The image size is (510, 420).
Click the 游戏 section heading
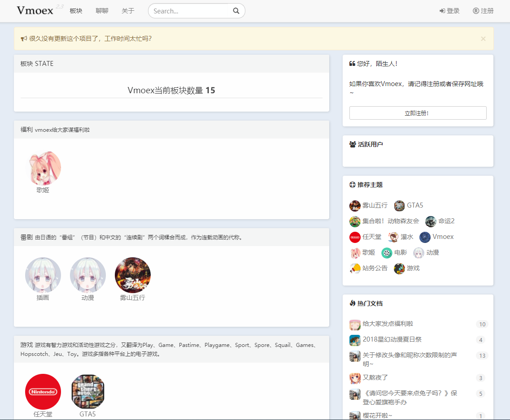coord(26,345)
